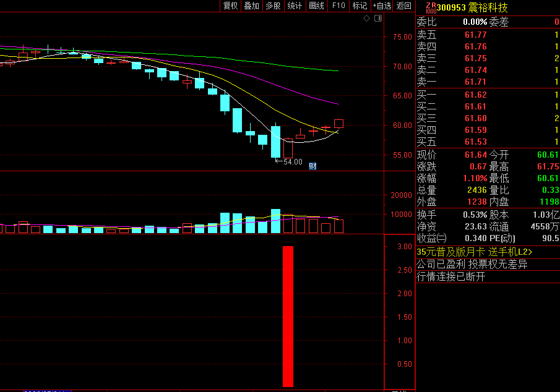Click the 75.00 price axis label
The width and height of the screenshot is (560, 392).
[x=402, y=36]
